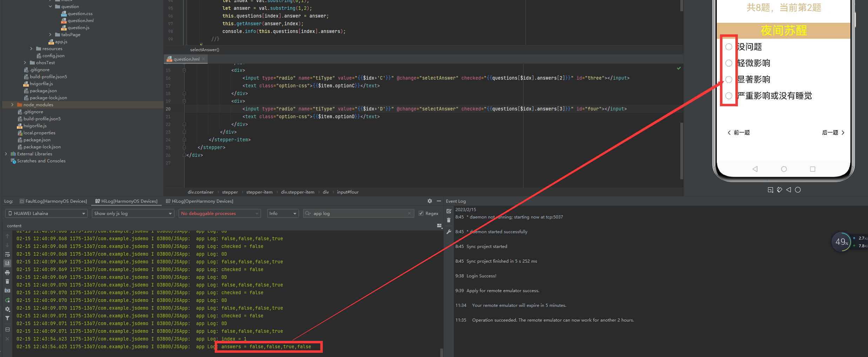Expand External Libraries node
This screenshot has height=357, width=868.
coord(6,154)
